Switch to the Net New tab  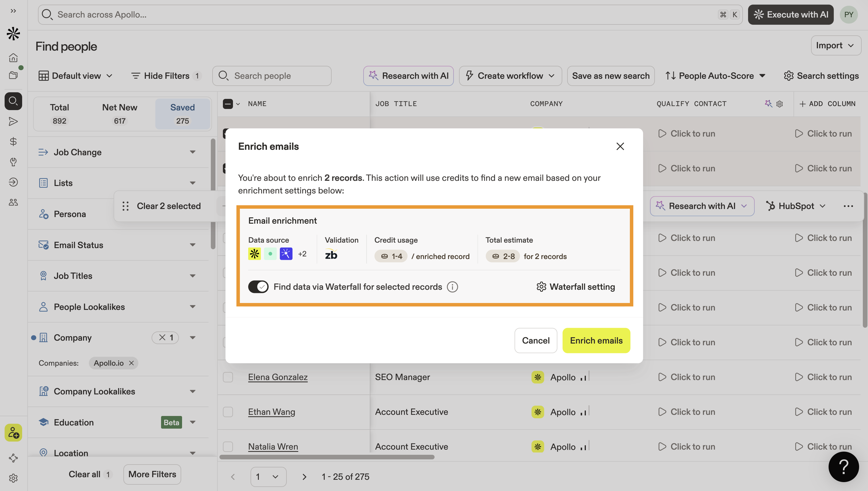[119, 114]
